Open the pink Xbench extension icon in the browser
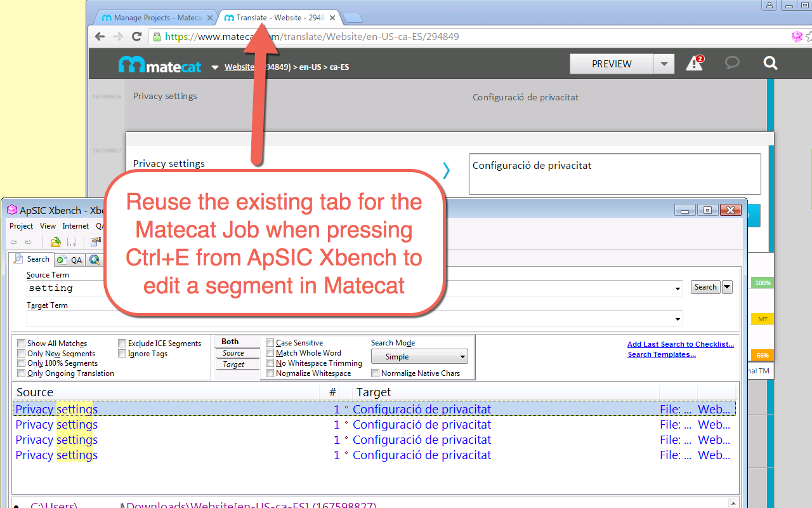This screenshot has height=508, width=812. click(x=797, y=37)
